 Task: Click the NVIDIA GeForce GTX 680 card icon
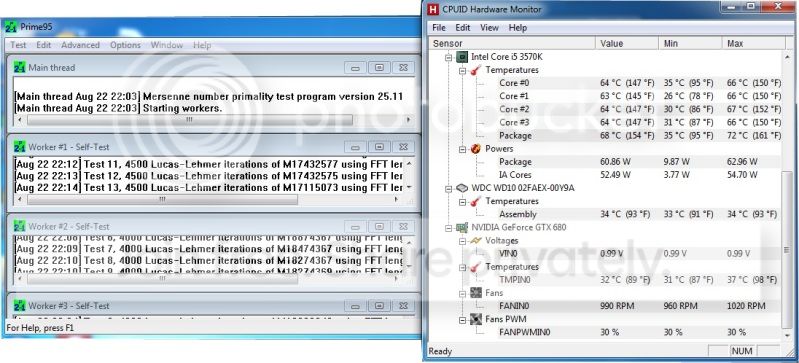[x=462, y=227]
